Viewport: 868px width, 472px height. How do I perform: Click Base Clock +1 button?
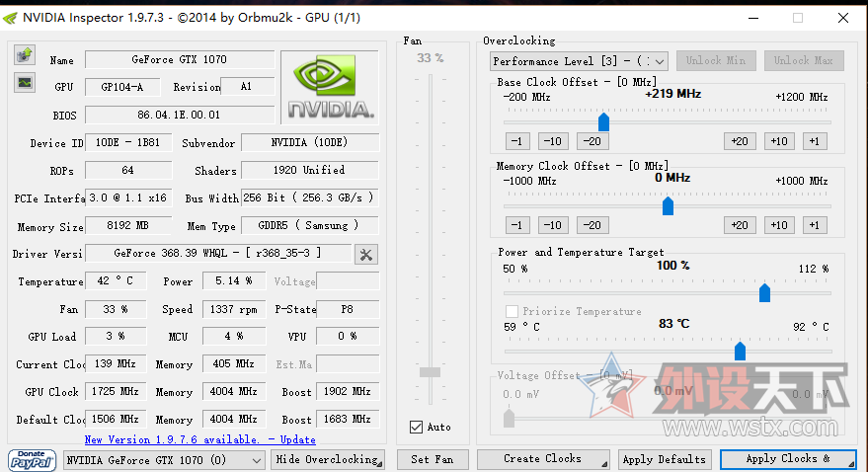click(815, 141)
